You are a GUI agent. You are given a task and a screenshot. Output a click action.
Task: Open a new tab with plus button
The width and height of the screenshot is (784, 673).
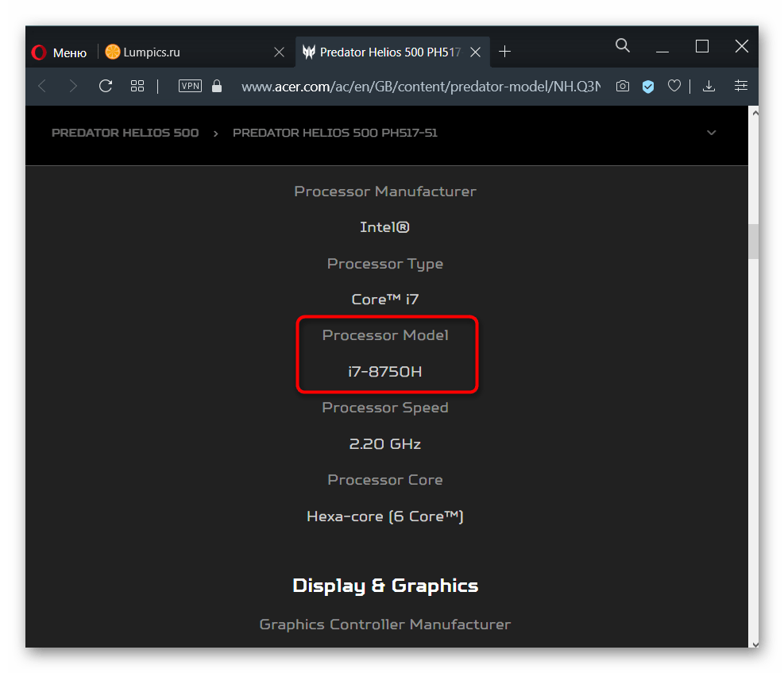point(504,52)
